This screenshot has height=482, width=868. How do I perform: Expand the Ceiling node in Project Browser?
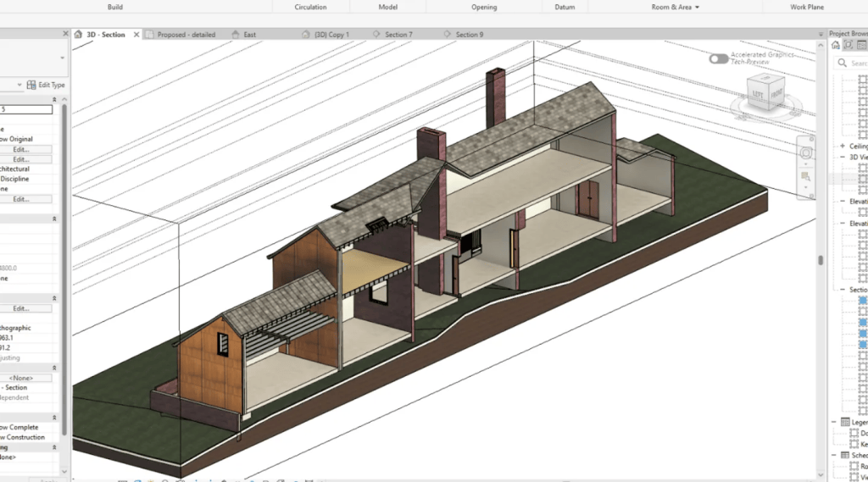tap(842, 146)
